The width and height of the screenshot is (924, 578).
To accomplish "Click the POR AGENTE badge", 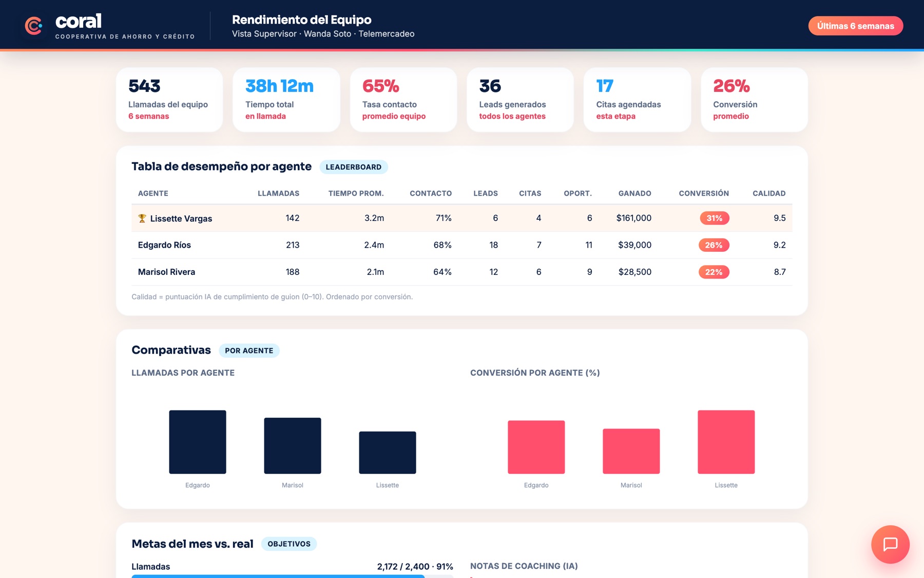I will click(249, 350).
